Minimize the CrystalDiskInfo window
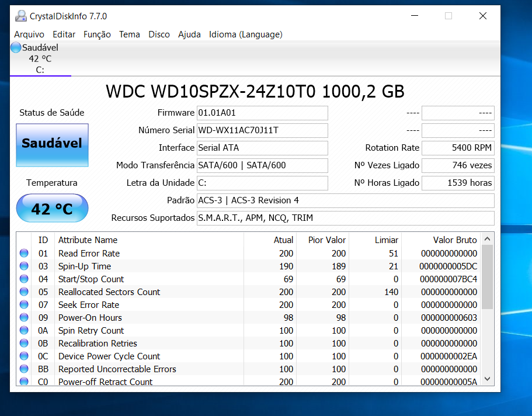Image resolution: width=532 pixels, height=416 pixels. [x=415, y=16]
